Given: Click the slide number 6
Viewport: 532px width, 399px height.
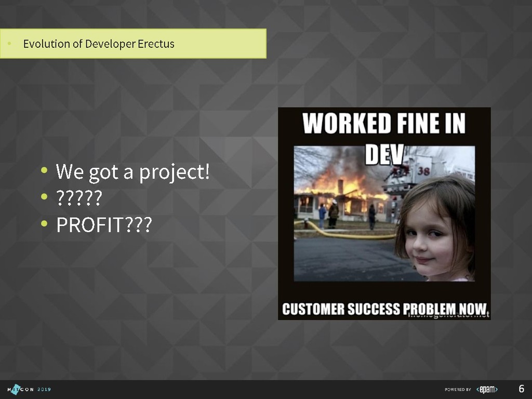Looking at the screenshot, I should tap(522, 389).
